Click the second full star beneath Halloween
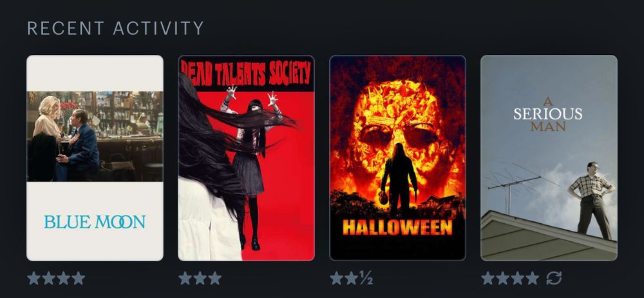Screen dimensions: 644x298 tap(351, 278)
